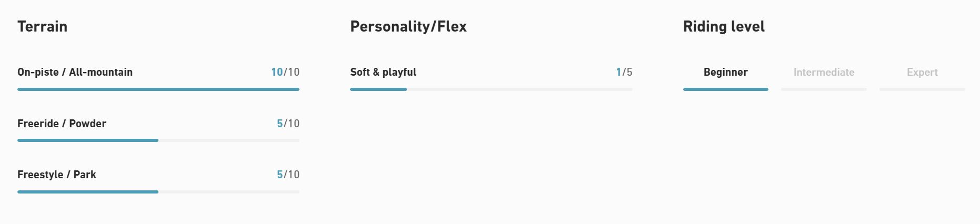The height and width of the screenshot is (224, 980).
Task: Switch to the Intermediate riding level
Action: pos(824,72)
